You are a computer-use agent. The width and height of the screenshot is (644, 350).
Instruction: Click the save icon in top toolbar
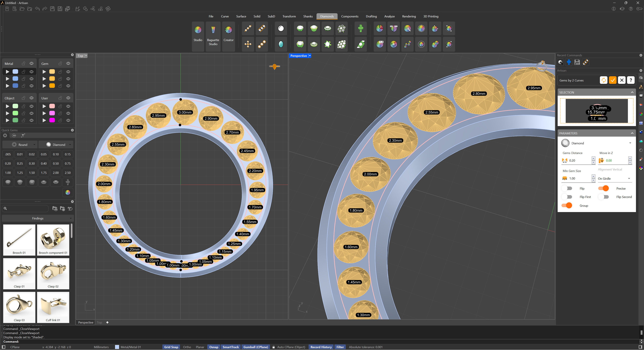coord(52,9)
